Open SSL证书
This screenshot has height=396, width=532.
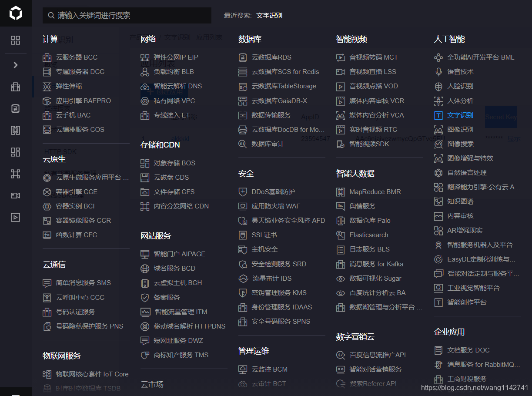(264, 235)
